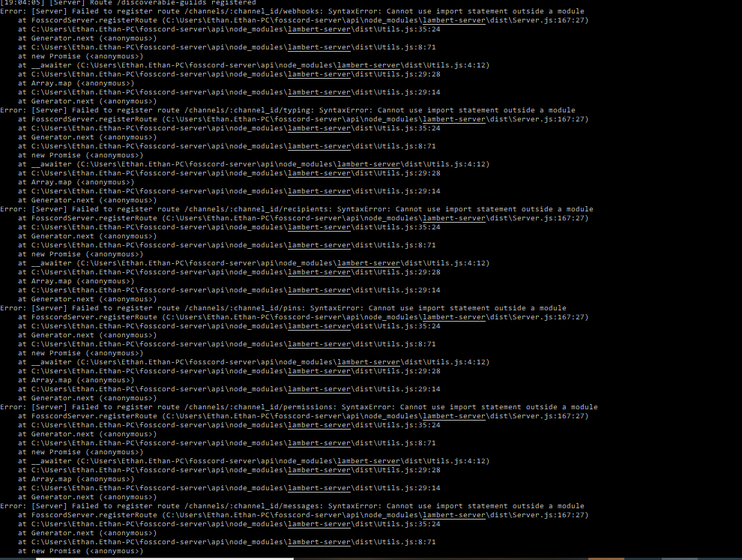
Task: Click the /channels/:channel_id/typing error line
Action: point(288,110)
